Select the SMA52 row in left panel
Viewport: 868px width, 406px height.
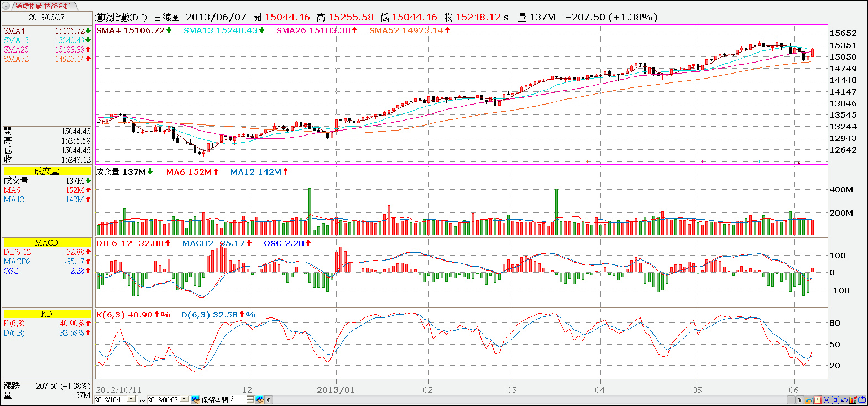[47, 59]
